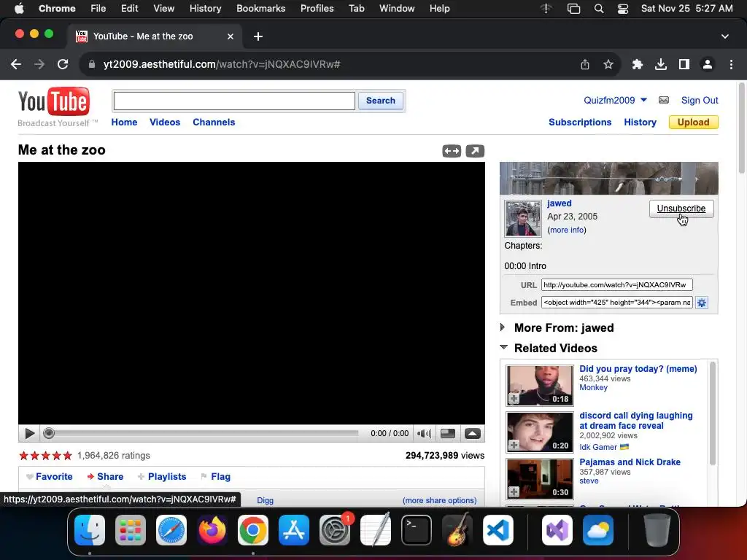This screenshot has width=747, height=560.
Task: Click more share options link
Action: click(439, 500)
